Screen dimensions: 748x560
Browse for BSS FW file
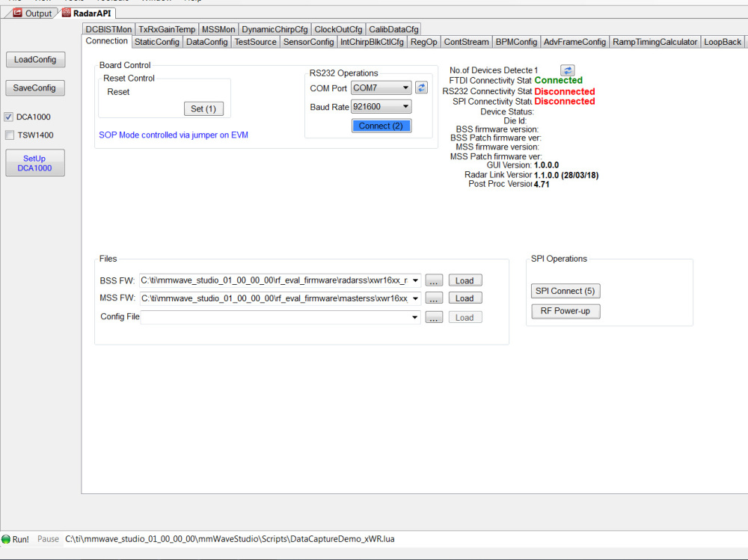point(434,280)
